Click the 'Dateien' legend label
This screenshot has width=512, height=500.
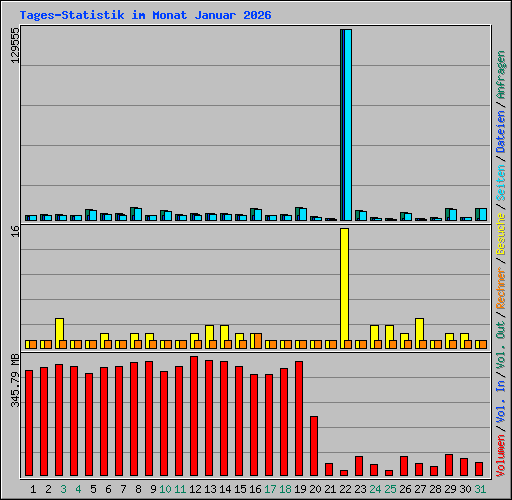pos(501,131)
